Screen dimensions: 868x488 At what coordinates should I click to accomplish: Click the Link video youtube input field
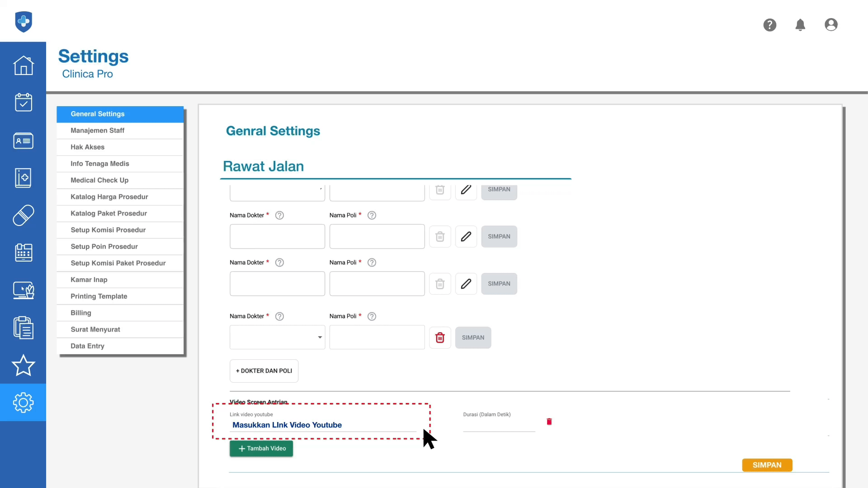323,425
